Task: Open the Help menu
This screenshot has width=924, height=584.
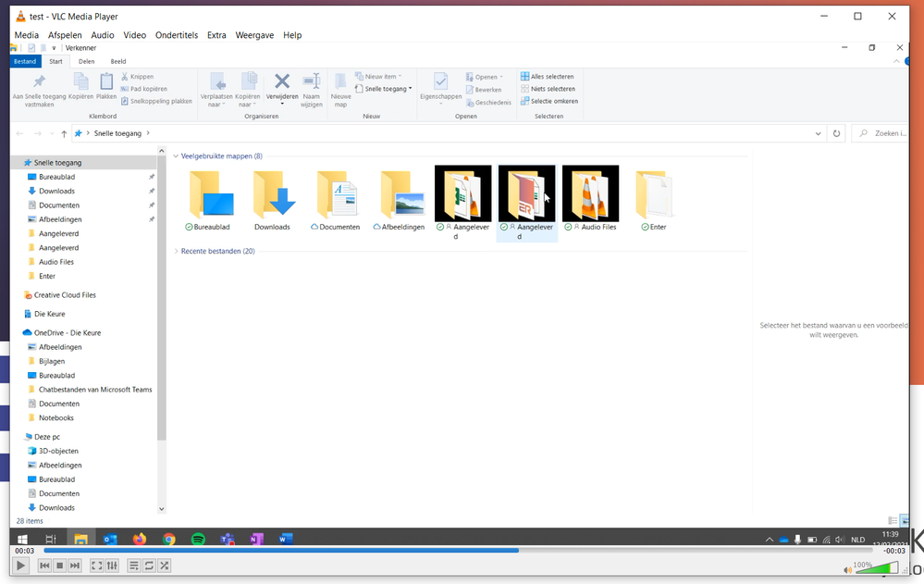Action: (x=292, y=35)
